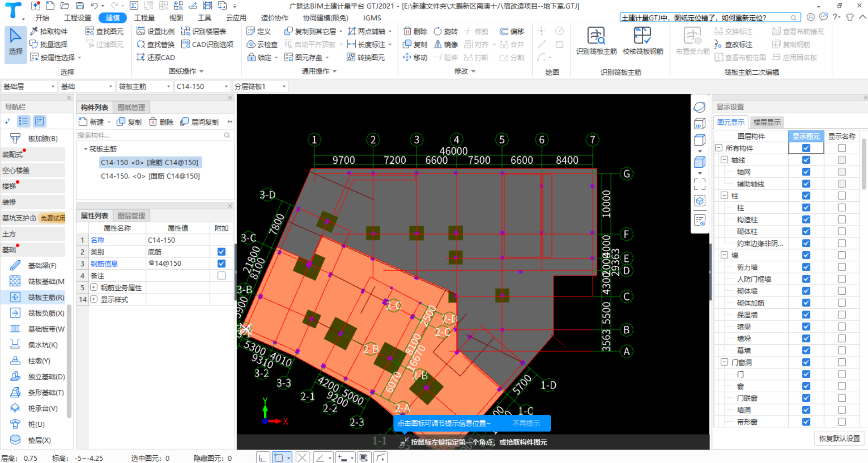Select the 移动 move tool
Screen dimensions: 868x463
click(415, 58)
